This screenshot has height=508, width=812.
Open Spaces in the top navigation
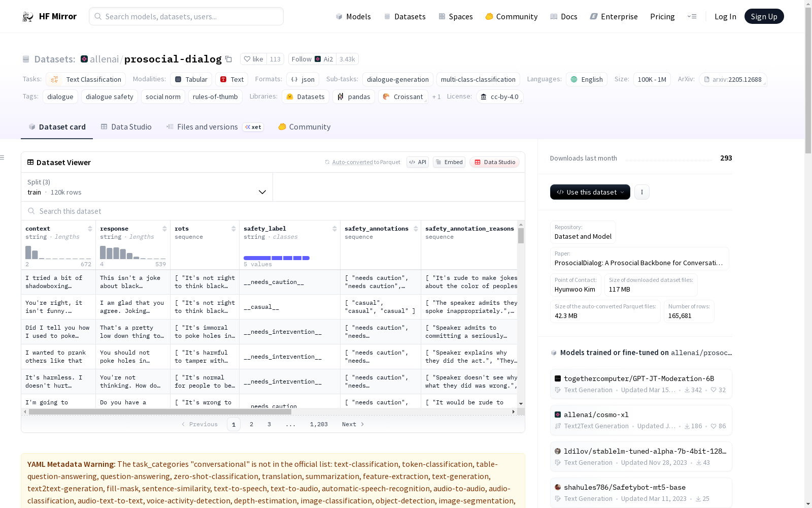coord(456,17)
